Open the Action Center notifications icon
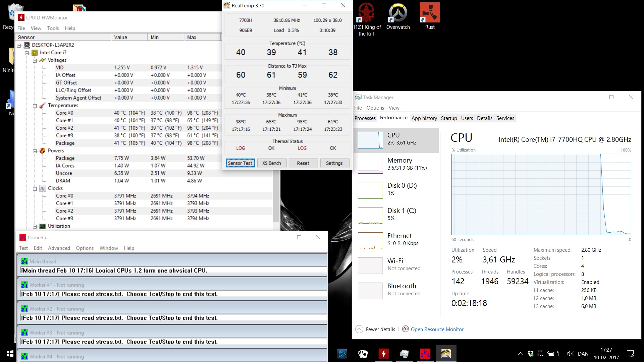 coord(630,354)
